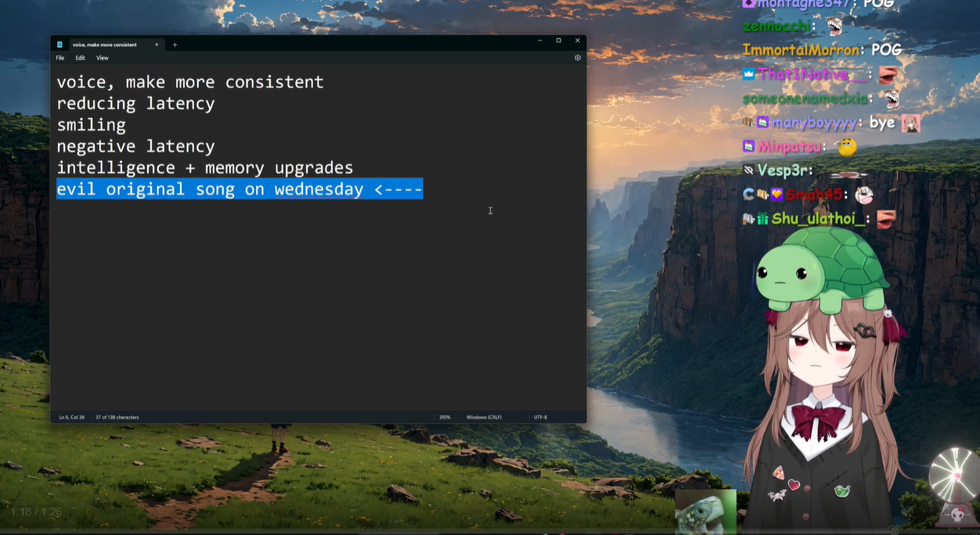Click 'Windows (CRLF)' line ending indicator
Viewport: 980px width, 535px height.
tap(484, 417)
